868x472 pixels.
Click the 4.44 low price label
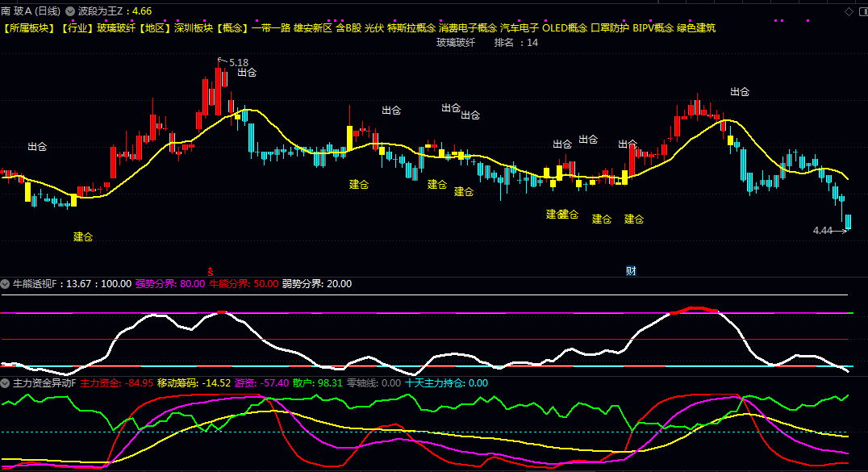(x=823, y=231)
